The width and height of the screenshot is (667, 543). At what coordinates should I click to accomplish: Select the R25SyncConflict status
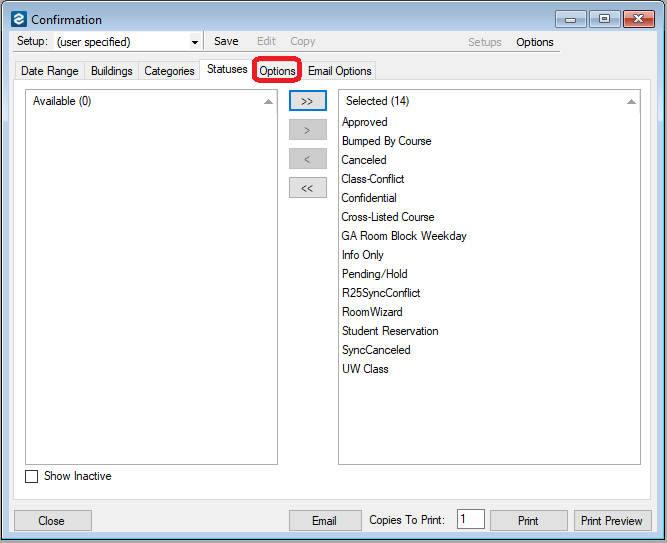[x=381, y=293]
